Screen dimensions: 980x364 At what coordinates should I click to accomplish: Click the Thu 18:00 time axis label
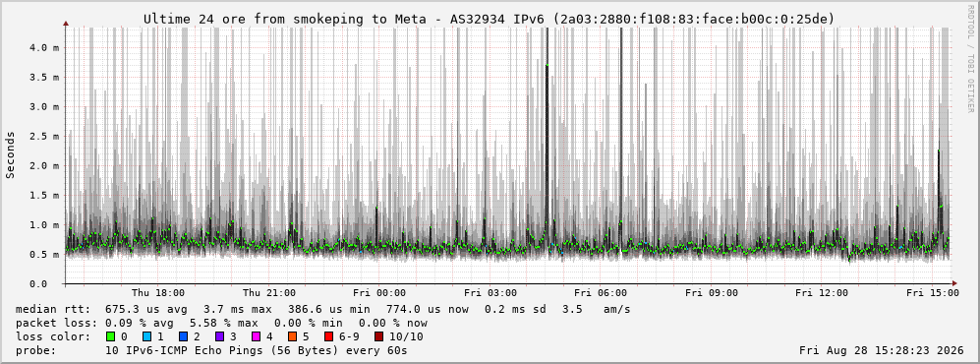click(158, 293)
